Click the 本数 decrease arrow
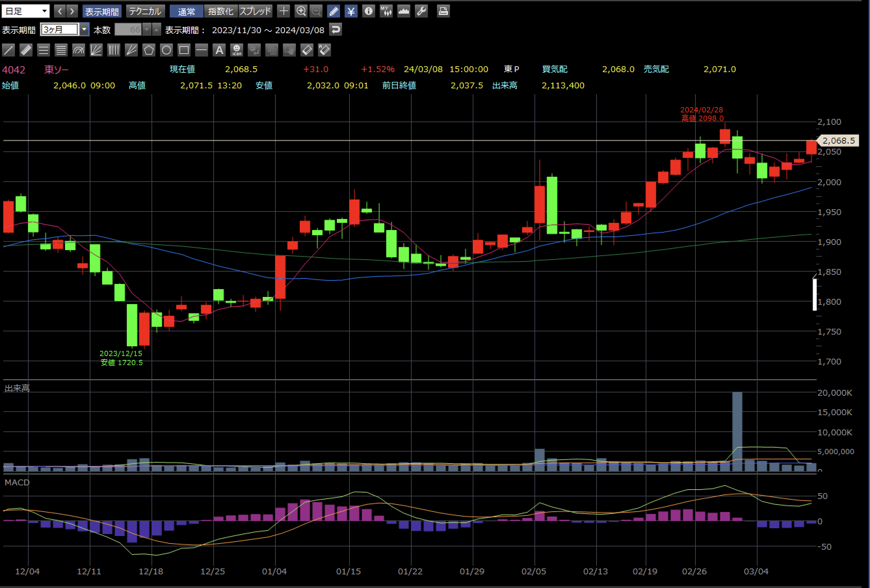This screenshot has height=588, width=870. [x=147, y=29]
